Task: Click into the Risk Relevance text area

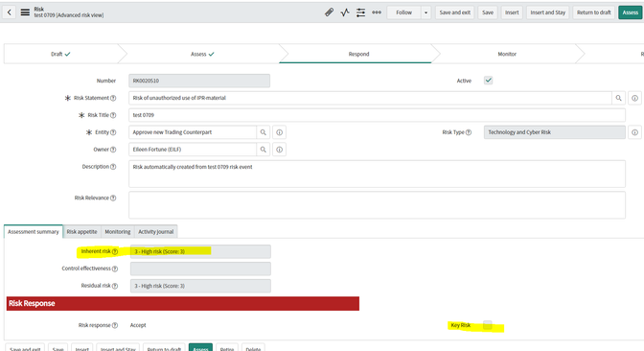Action: coord(377,204)
